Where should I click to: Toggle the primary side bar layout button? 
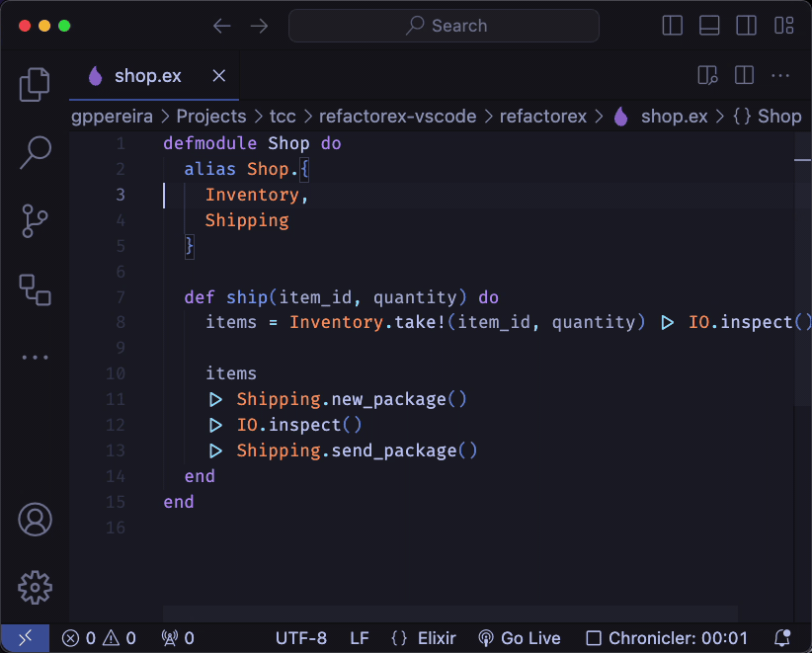point(673,26)
